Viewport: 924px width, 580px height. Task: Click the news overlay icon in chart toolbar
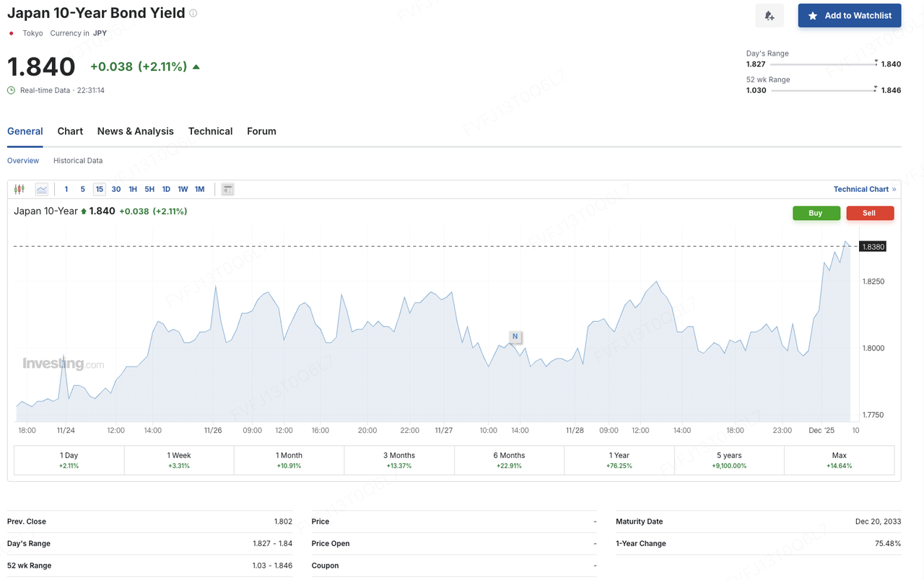(x=227, y=189)
